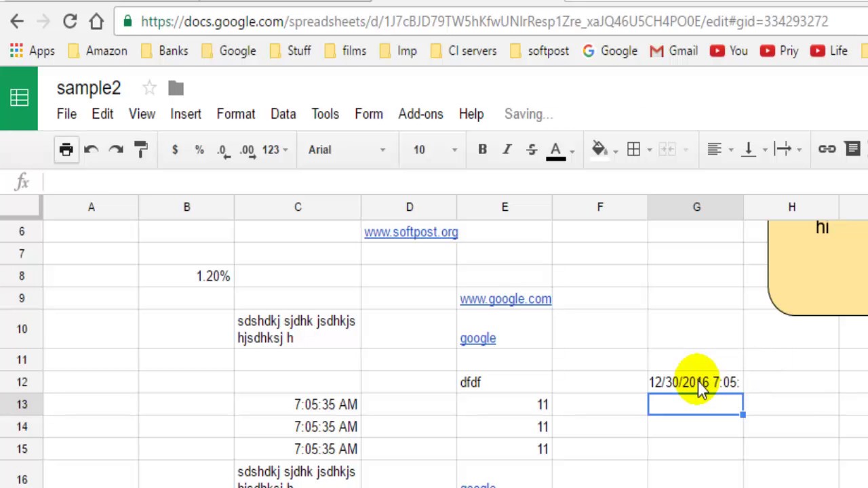
Task: Undo the last action
Action: tap(91, 149)
